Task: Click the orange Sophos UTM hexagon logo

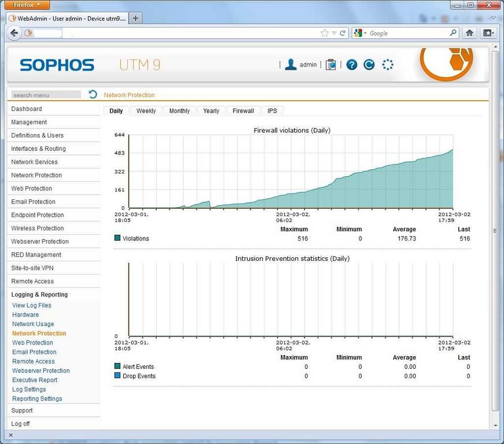Action: click(x=446, y=64)
